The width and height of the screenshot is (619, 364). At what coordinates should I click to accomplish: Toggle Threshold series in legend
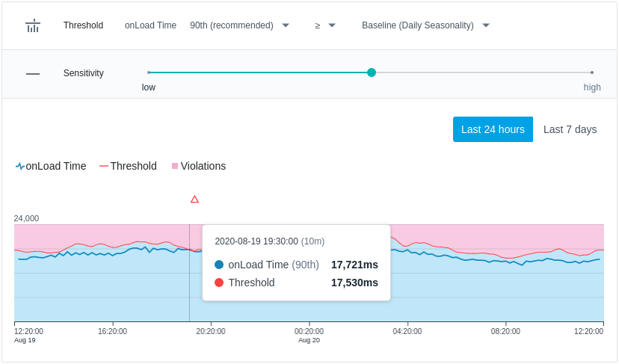129,166
